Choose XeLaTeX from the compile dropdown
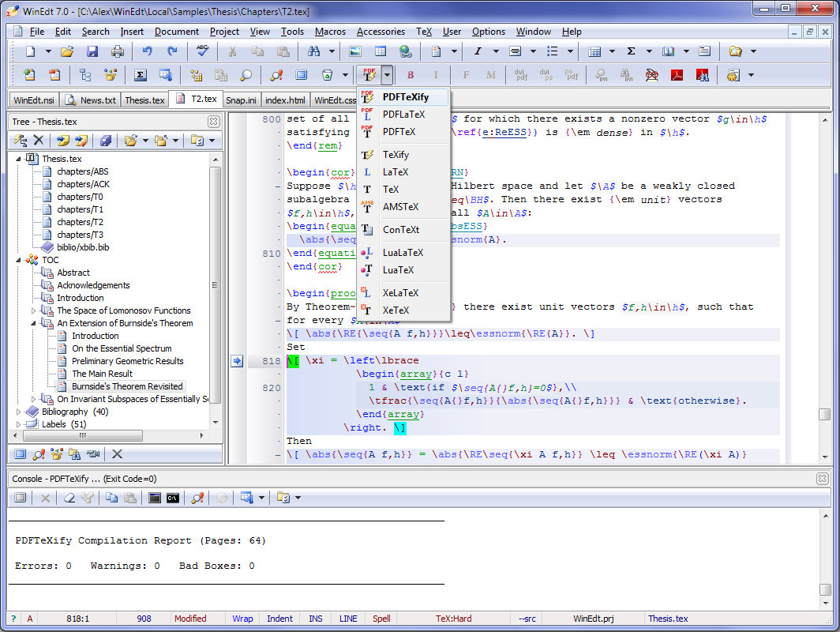The image size is (840, 632). point(400,293)
